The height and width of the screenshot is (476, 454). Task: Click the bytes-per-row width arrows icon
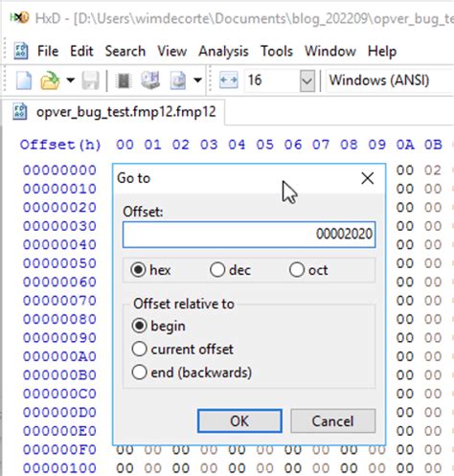[229, 80]
